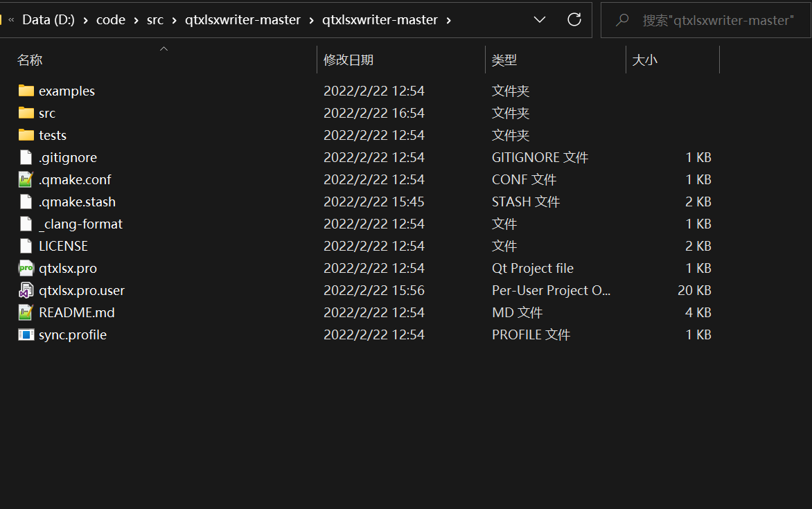Open the .qmake.conf CONF file icon
This screenshot has height=509, width=812.
25,179
